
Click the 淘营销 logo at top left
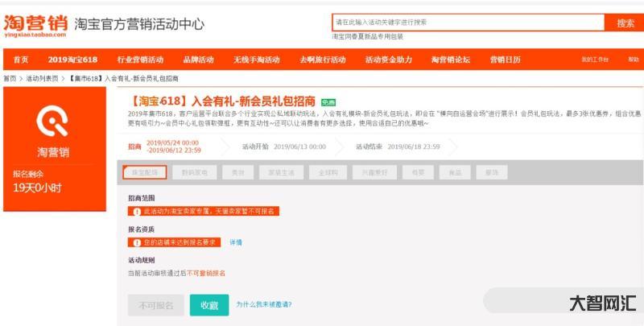(x=35, y=25)
